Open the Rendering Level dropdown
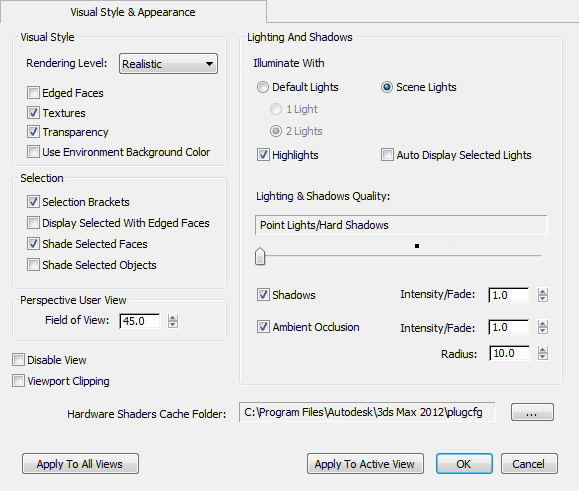This screenshot has width=579, height=491. click(x=168, y=64)
